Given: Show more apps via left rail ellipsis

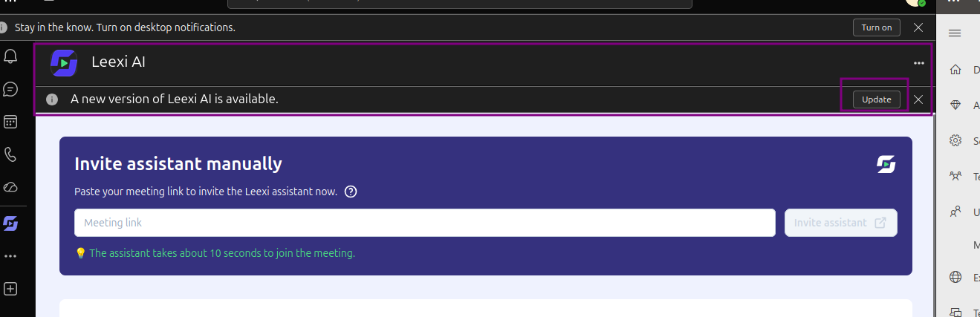Looking at the screenshot, I should [x=10, y=256].
